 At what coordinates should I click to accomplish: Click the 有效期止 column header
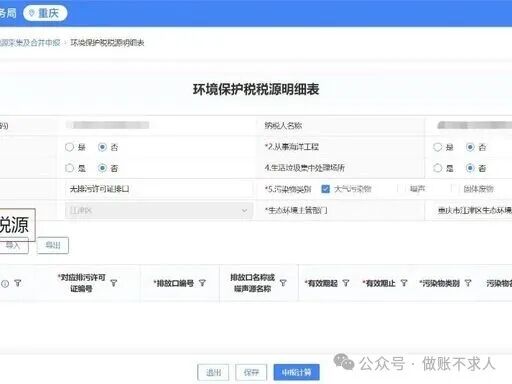379,283
